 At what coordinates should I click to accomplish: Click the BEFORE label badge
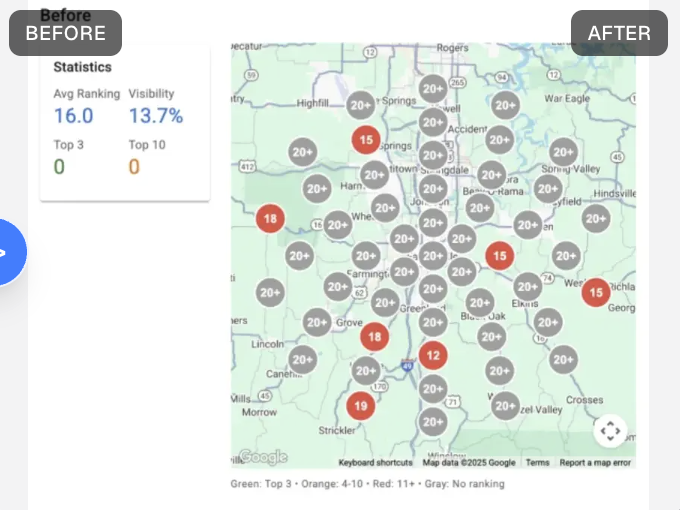click(65, 33)
